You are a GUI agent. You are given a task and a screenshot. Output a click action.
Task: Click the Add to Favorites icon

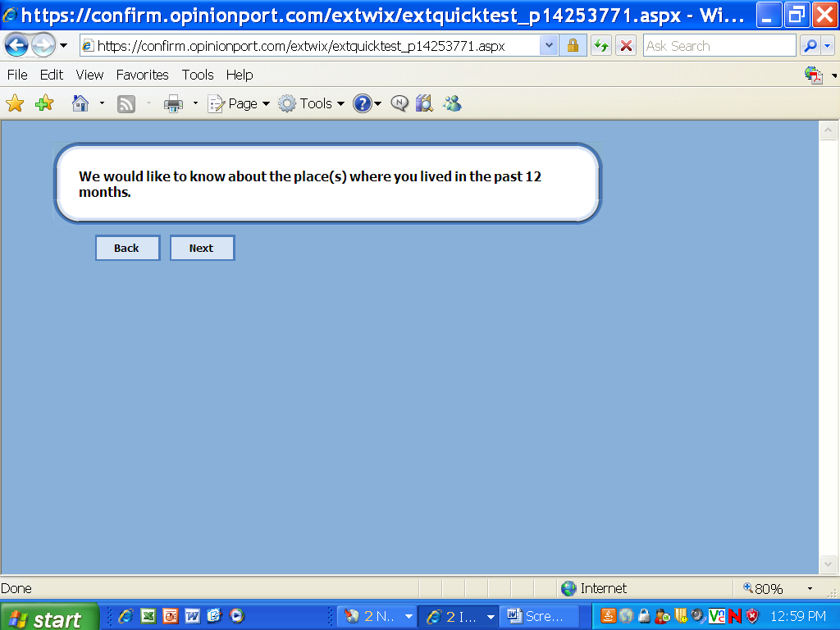click(x=44, y=103)
